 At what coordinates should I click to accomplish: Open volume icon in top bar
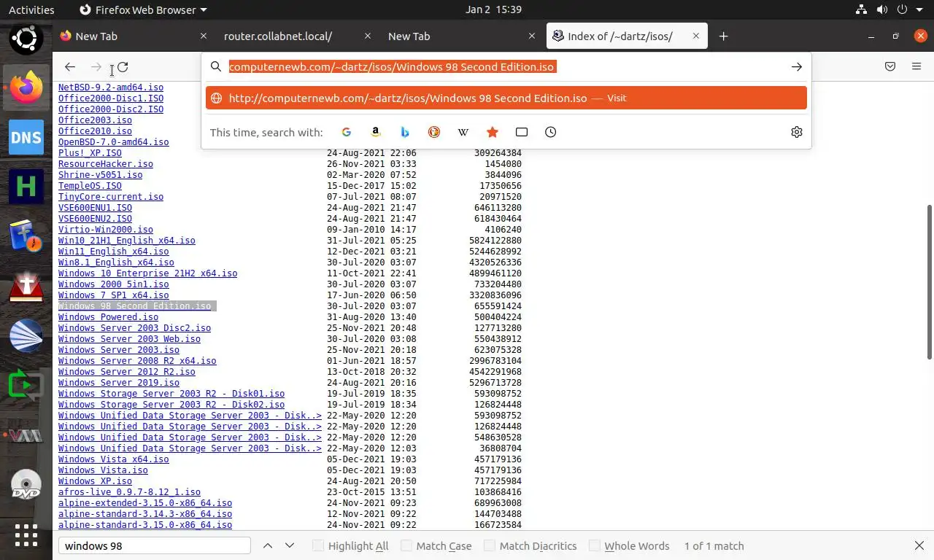pos(882,10)
